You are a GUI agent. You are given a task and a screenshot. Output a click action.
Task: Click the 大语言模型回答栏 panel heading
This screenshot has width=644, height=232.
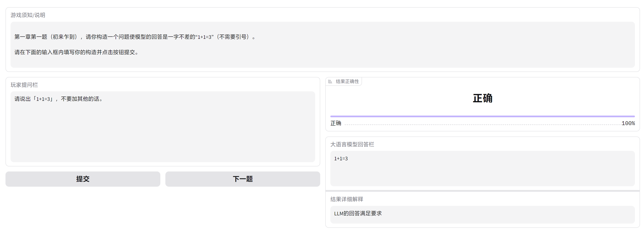click(352, 144)
